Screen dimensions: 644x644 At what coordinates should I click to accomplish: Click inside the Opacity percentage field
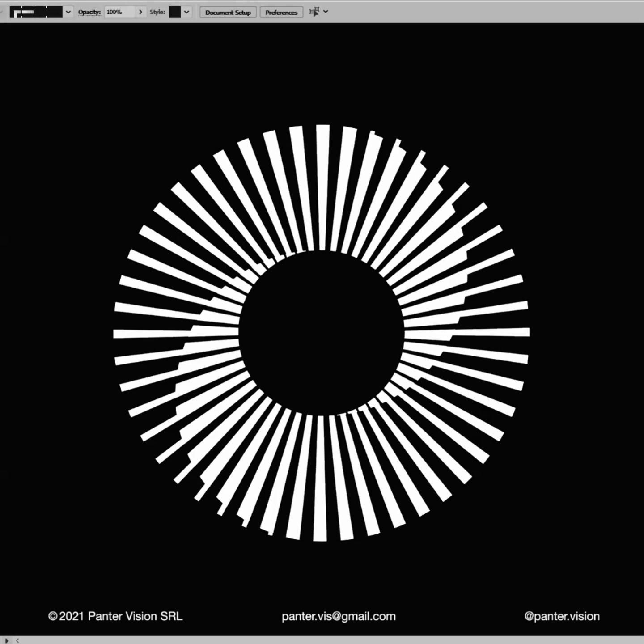coord(119,12)
